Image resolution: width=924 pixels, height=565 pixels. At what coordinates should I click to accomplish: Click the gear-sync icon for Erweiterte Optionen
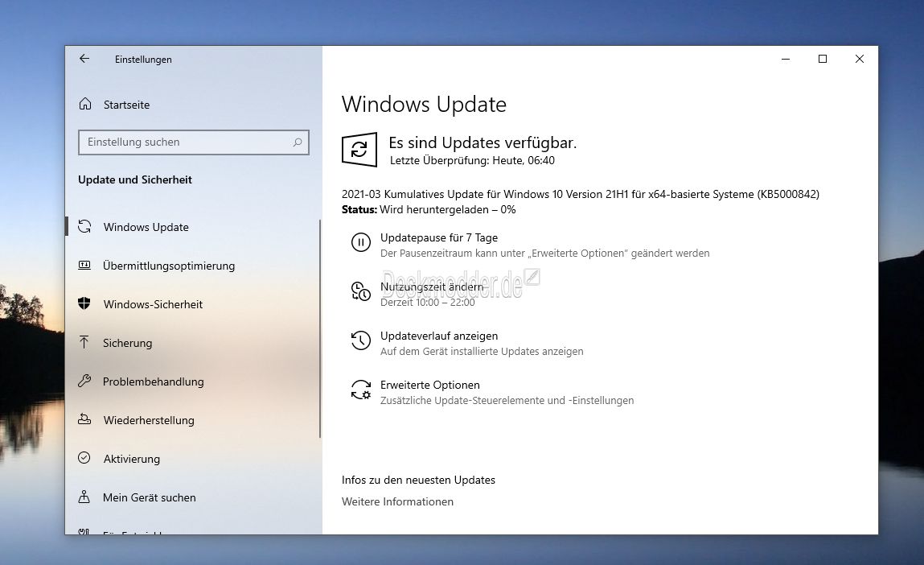click(x=360, y=390)
